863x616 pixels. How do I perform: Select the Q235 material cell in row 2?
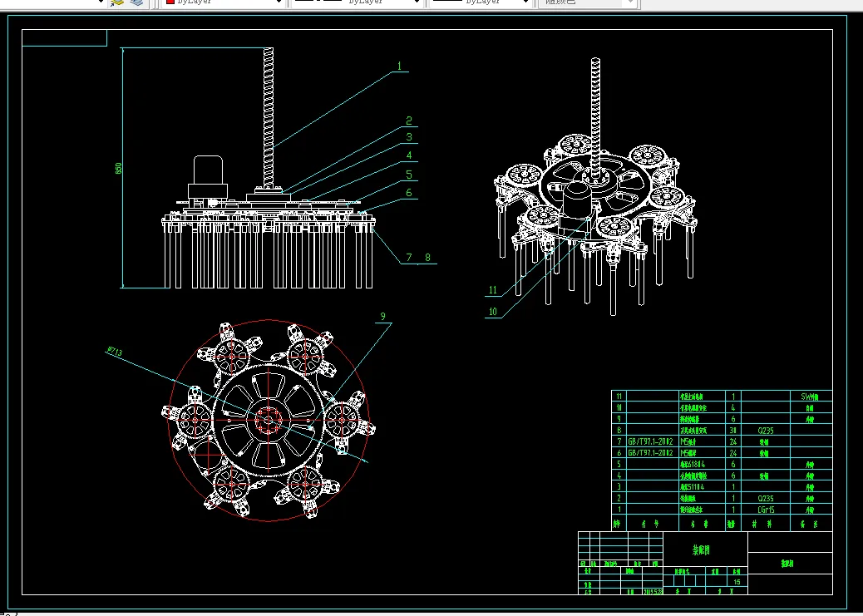(766, 498)
